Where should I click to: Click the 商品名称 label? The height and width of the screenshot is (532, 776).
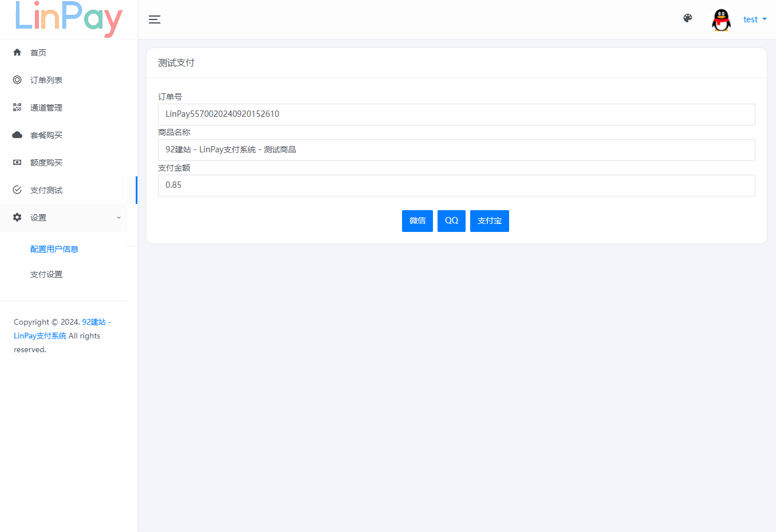coord(174,132)
